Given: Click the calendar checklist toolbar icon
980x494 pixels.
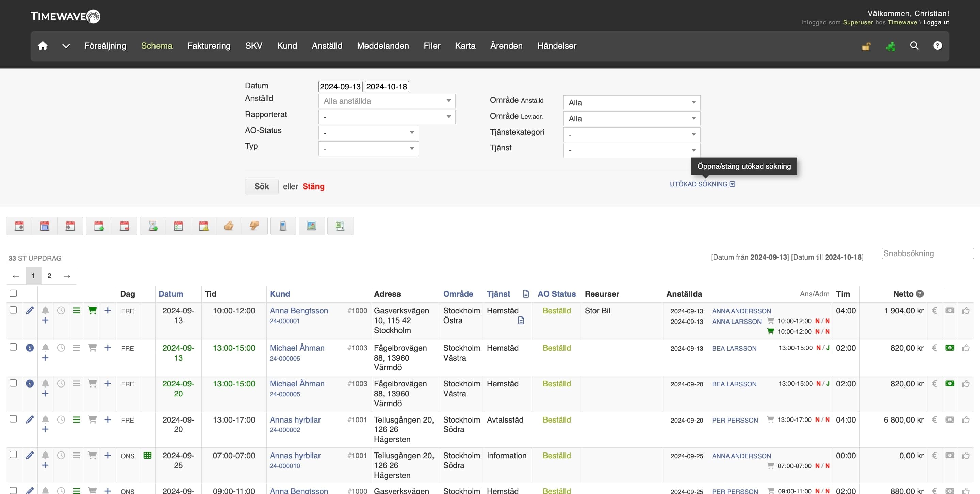Looking at the screenshot, I should point(178,226).
